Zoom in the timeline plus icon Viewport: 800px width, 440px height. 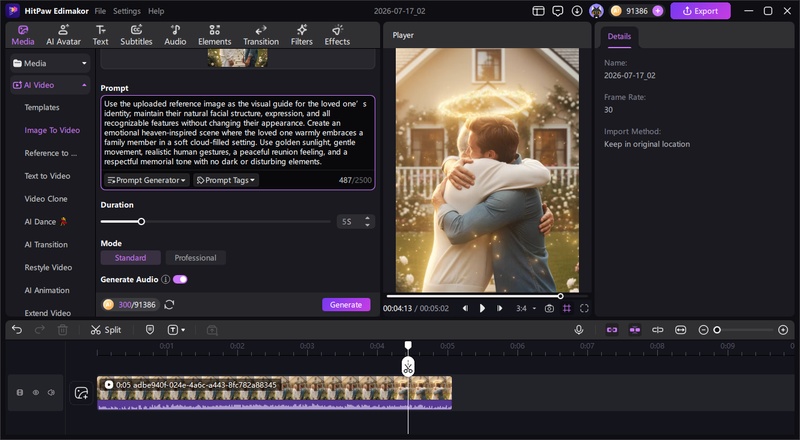click(783, 330)
